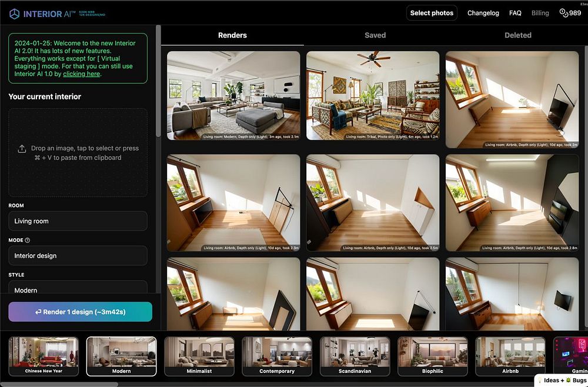588x387 pixels.
Task: Open the Changelog page
Action: 483,13
